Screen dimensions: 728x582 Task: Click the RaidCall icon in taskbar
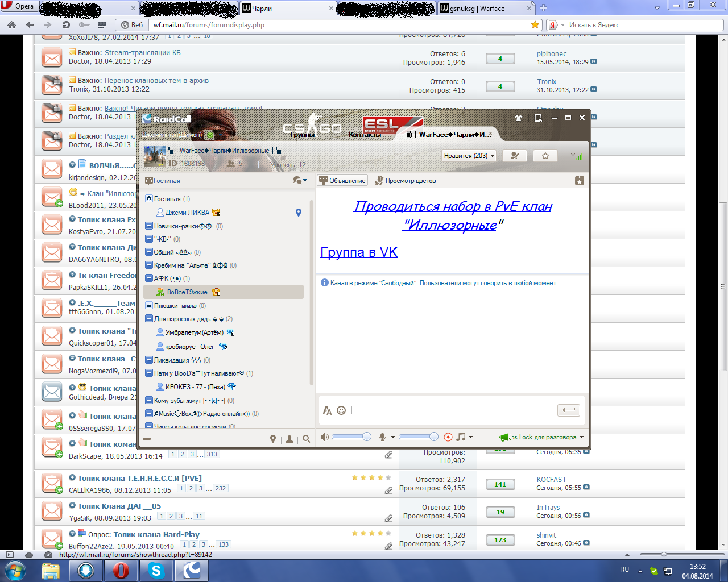point(191,570)
